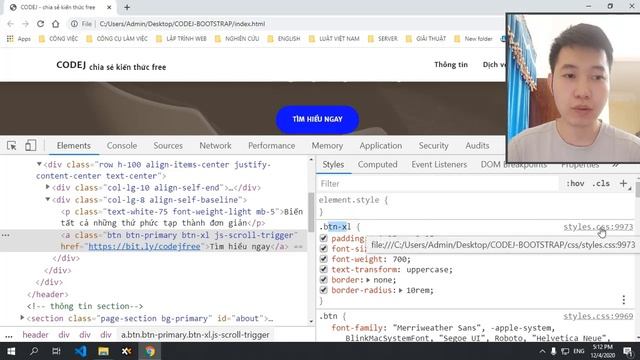The height and width of the screenshot is (360, 640).
Task: Toggle the .cls class editor
Action: point(601,184)
